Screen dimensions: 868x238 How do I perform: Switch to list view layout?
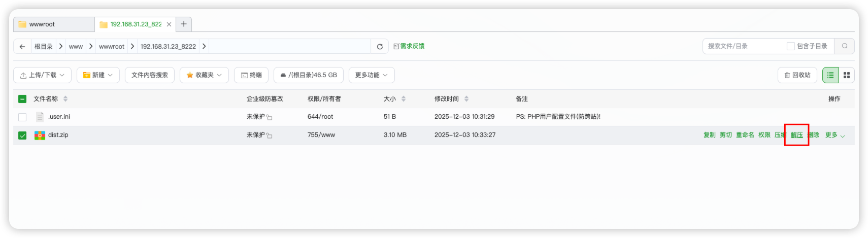pos(830,75)
